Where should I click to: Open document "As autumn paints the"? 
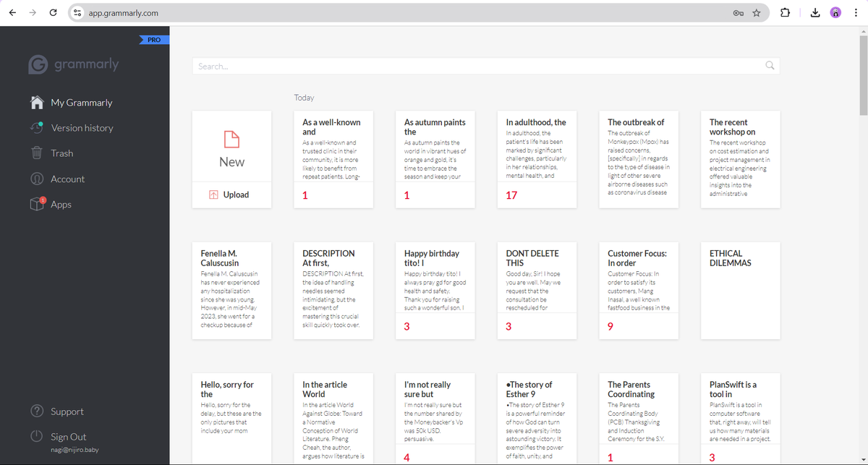435,159
